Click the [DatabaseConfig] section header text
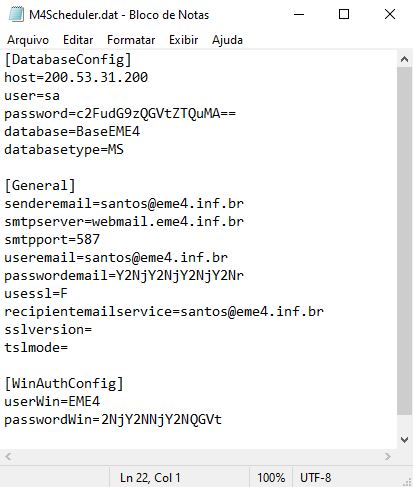This screenshot has height=487, width=413. [x=68, y=60]
